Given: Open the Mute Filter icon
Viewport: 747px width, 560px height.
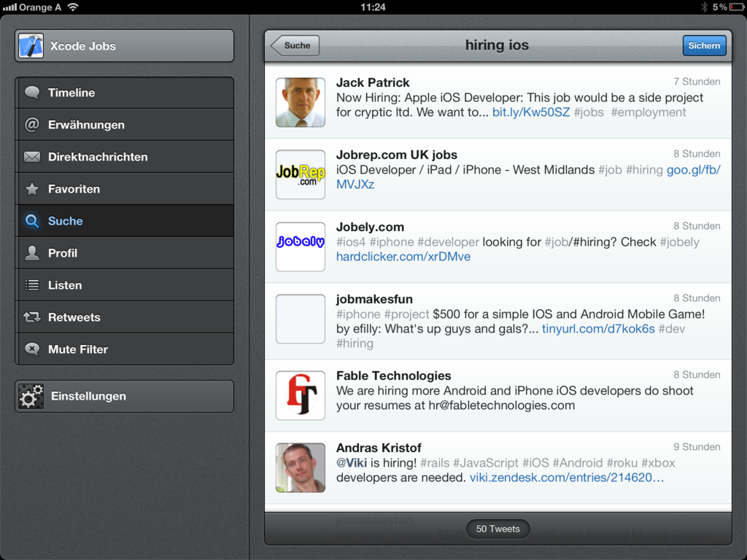Looking at the screenshot, I should (32, 349).
